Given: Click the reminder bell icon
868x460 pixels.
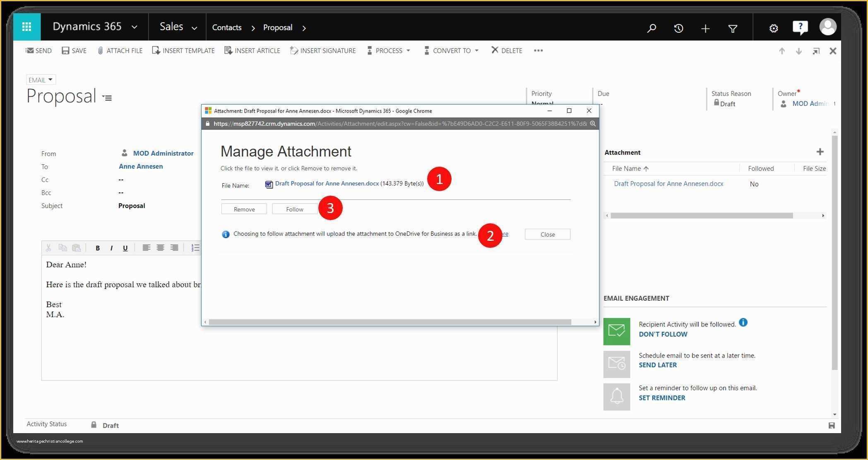Looking at the screenshot, I should 617,397.
